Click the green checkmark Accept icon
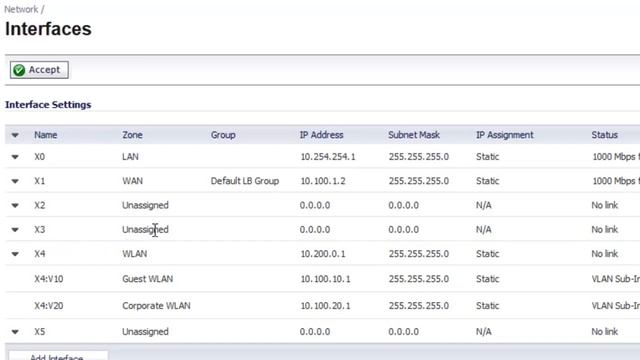This screenshot has height=360, width=640. click(19, 70)
